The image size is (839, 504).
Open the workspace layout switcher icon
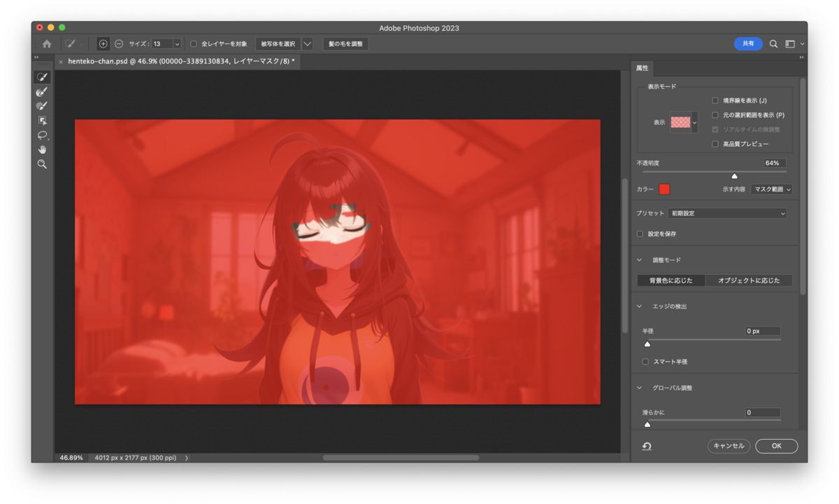point(790,44)
